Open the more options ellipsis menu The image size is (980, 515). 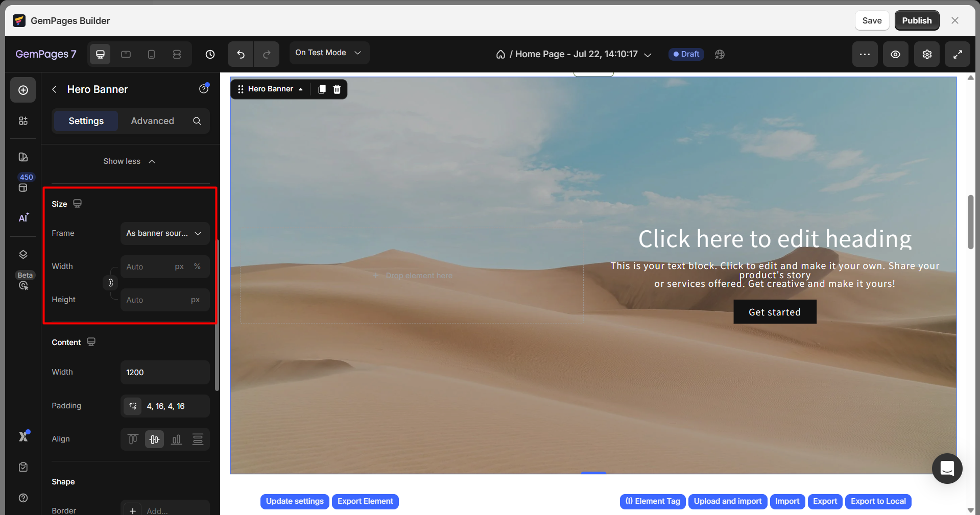[x=865, y=54]
